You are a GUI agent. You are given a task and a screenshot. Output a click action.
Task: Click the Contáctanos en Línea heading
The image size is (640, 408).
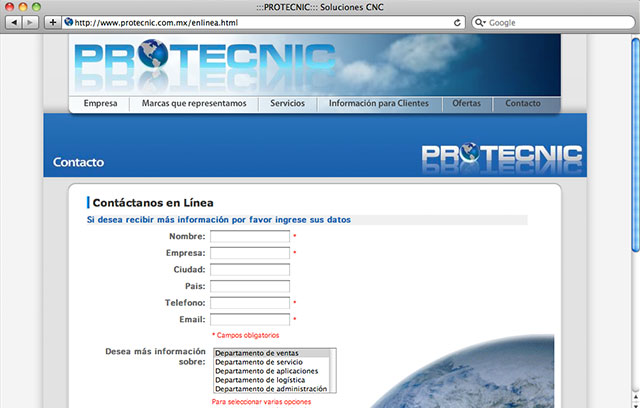coord(153,203)
